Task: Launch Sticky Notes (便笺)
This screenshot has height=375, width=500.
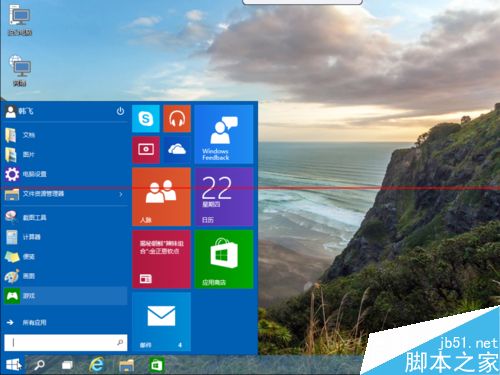Action: (66, 257)
